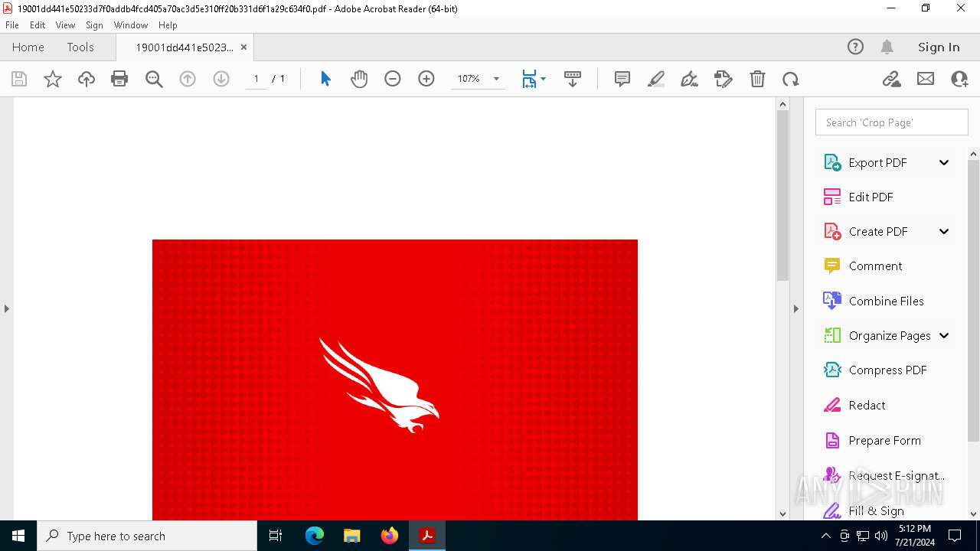Open Microsoft Edge from taskbar
The width and height of the screenshot is (980, 551).
[x=315, y=536]
